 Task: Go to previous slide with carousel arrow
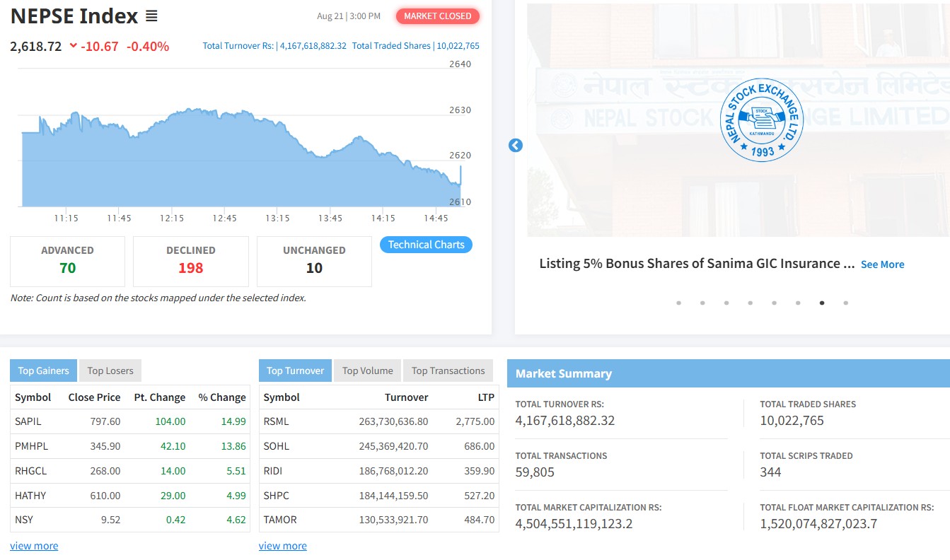[x=516, y=145]
